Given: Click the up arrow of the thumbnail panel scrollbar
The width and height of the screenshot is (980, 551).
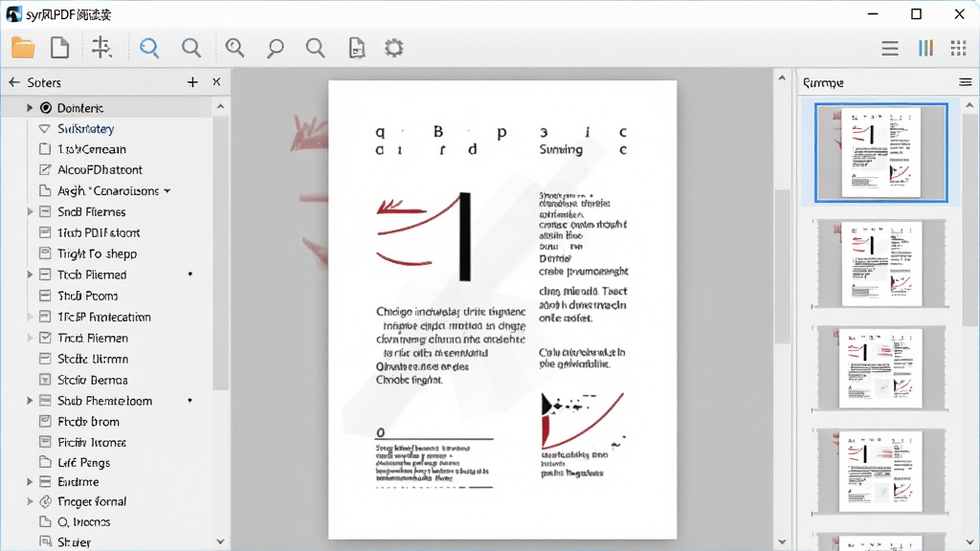Looking at the screenshot, I should pos(970,105).
